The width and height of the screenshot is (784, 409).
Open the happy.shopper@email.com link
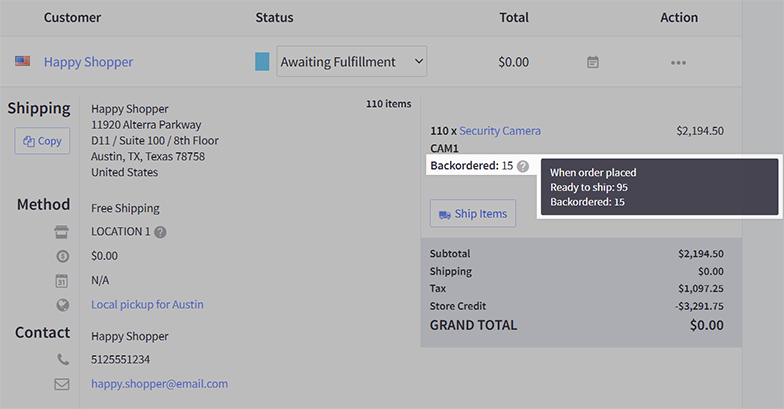160,384
